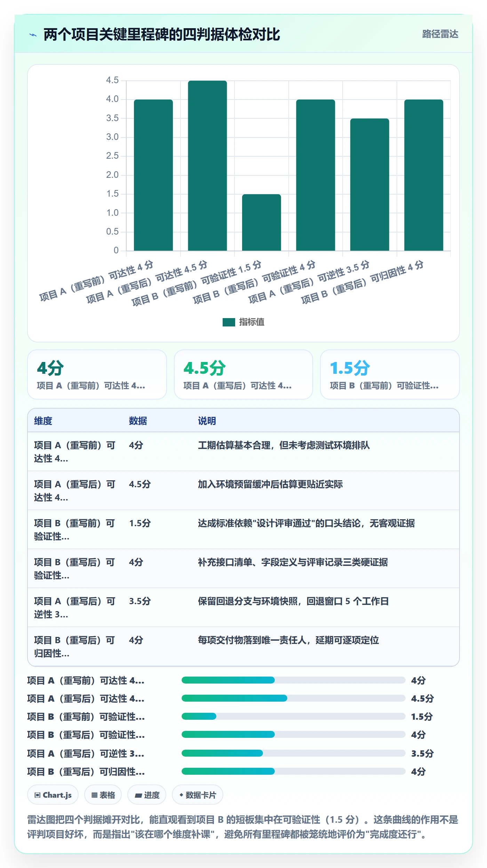Select the Chart.js tag
The height and width of the screenshot is (868, 487).
tap(53, 795)
